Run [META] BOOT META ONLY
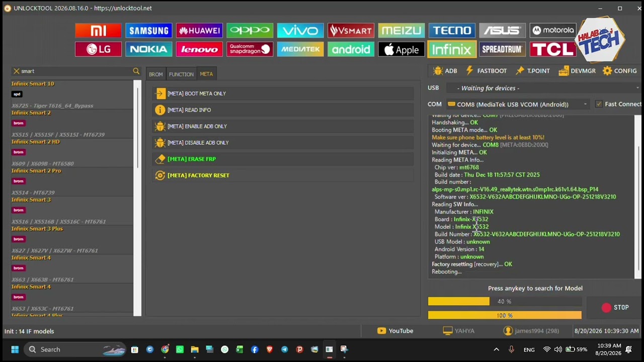644x362 pixels. click(283, 94)
